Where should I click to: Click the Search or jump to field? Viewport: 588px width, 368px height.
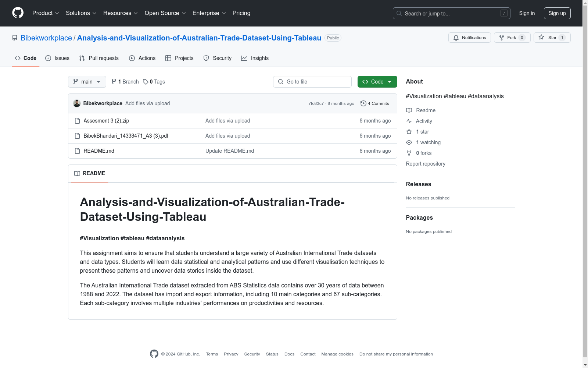[x=452, y=13]
